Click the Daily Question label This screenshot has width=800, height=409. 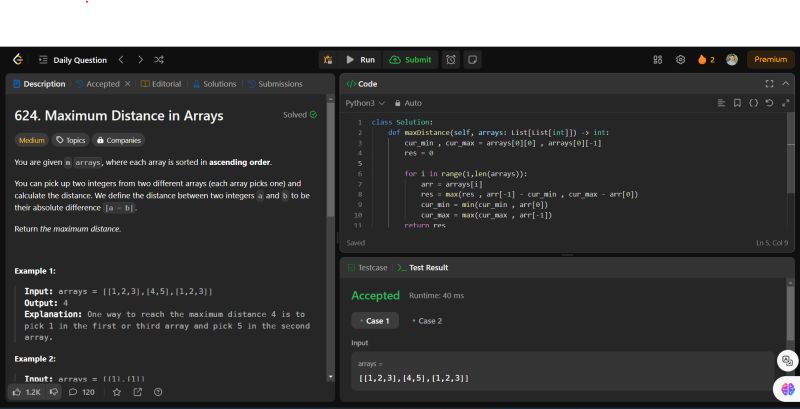[80, 60]
